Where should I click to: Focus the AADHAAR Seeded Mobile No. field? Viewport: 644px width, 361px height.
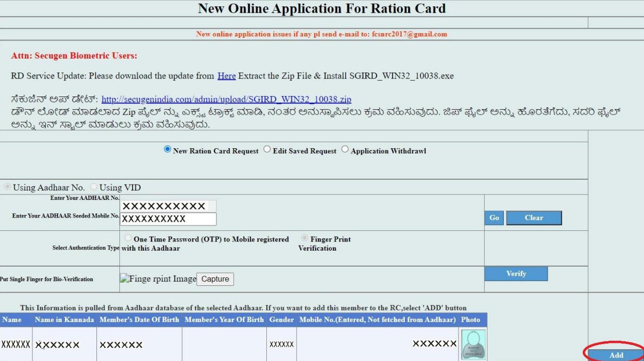coord(168,219)
